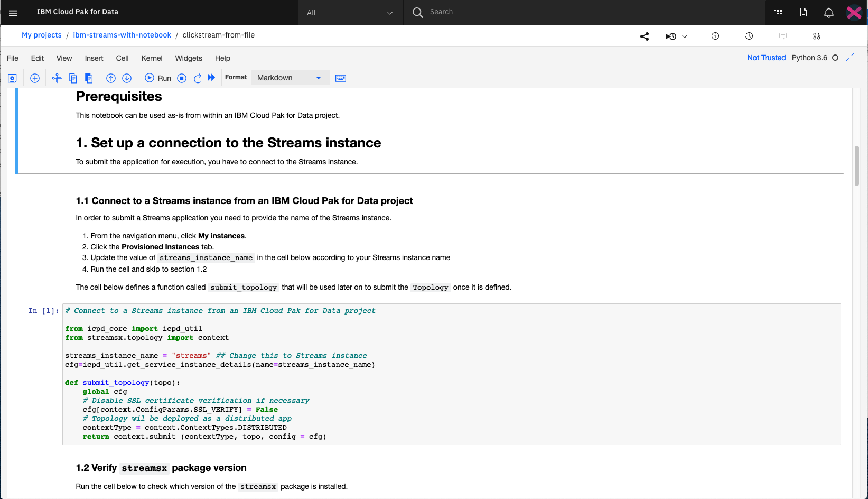Click the return context.submit line
This screenshot has height=499, width=868.
(x=204, y=437)
